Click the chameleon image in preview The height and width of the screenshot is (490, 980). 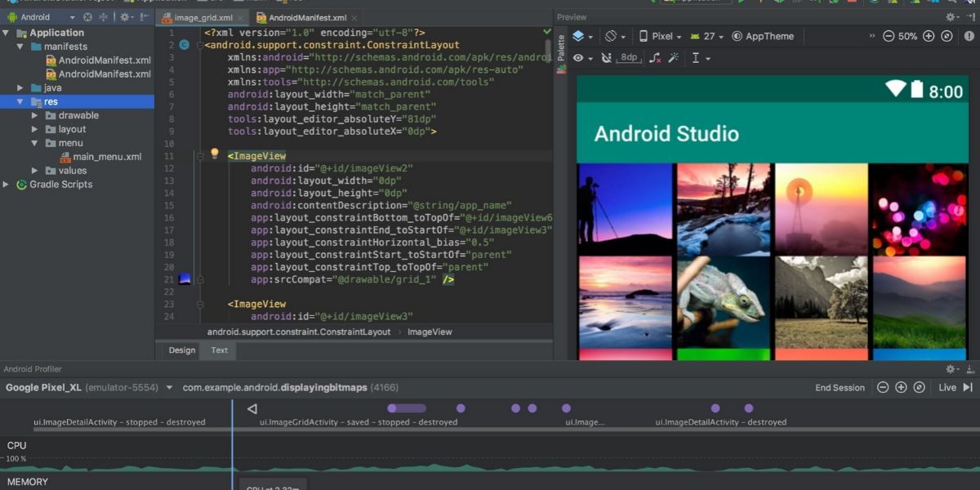(723, 302)
